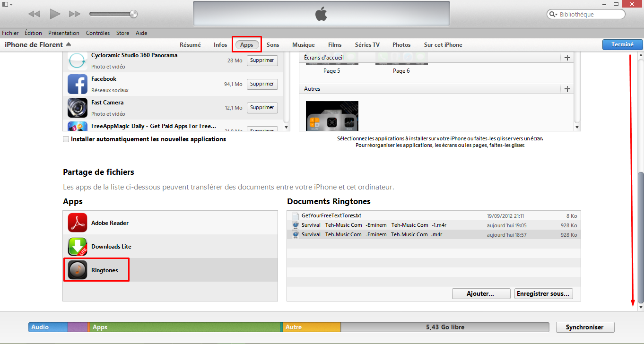Click the Bibliothèque search field
Screen dimensions: 644x344
coord(586,14)
